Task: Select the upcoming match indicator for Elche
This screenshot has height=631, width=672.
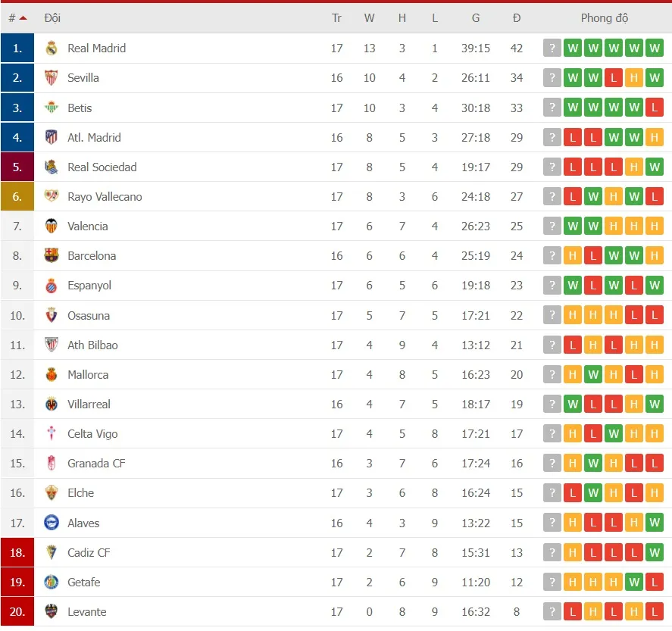Action: (x=552, y=492)
